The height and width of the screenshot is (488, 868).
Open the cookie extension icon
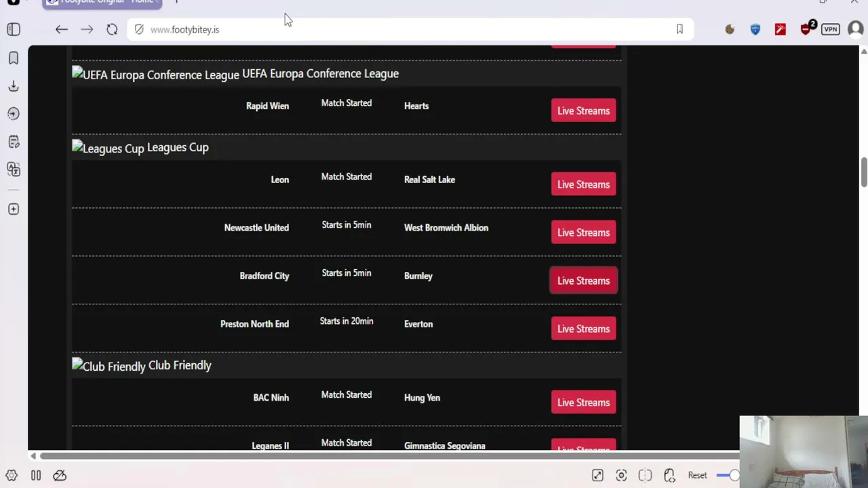pyautogui.click(x=730, y=29)
